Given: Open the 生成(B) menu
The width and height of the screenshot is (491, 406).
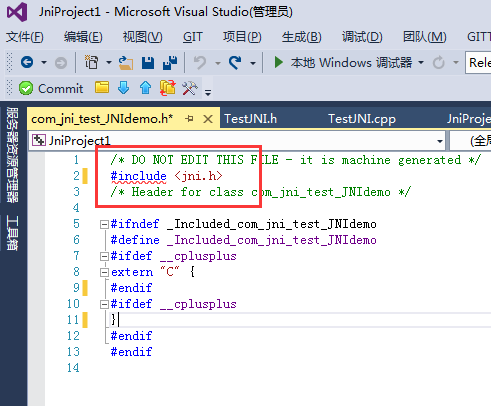Looking at the screenshot, I should coord(301,37).
